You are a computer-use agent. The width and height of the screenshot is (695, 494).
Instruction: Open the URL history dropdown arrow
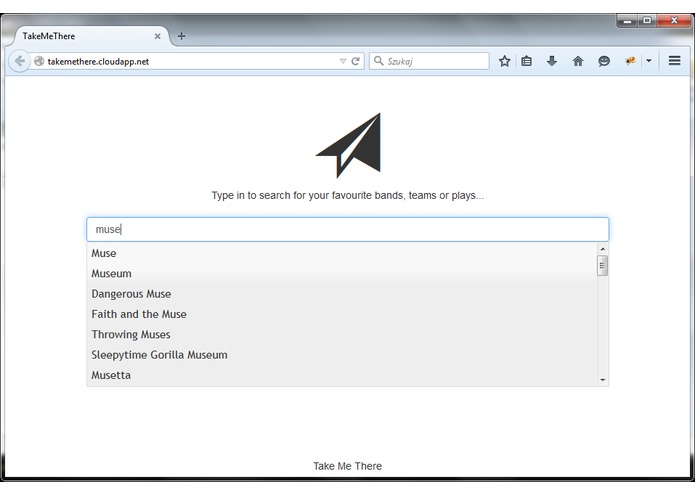[x=343, y=61]
